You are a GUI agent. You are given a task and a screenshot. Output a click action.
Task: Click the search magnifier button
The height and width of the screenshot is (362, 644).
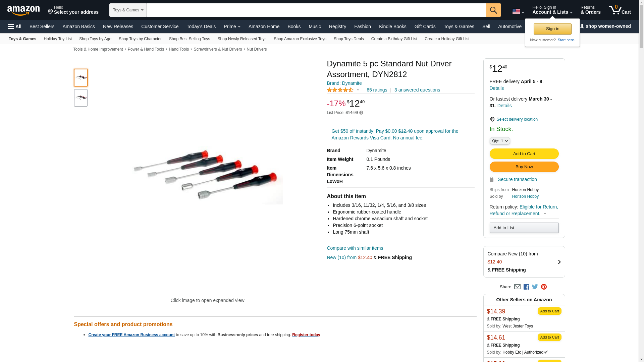(493, 10)
